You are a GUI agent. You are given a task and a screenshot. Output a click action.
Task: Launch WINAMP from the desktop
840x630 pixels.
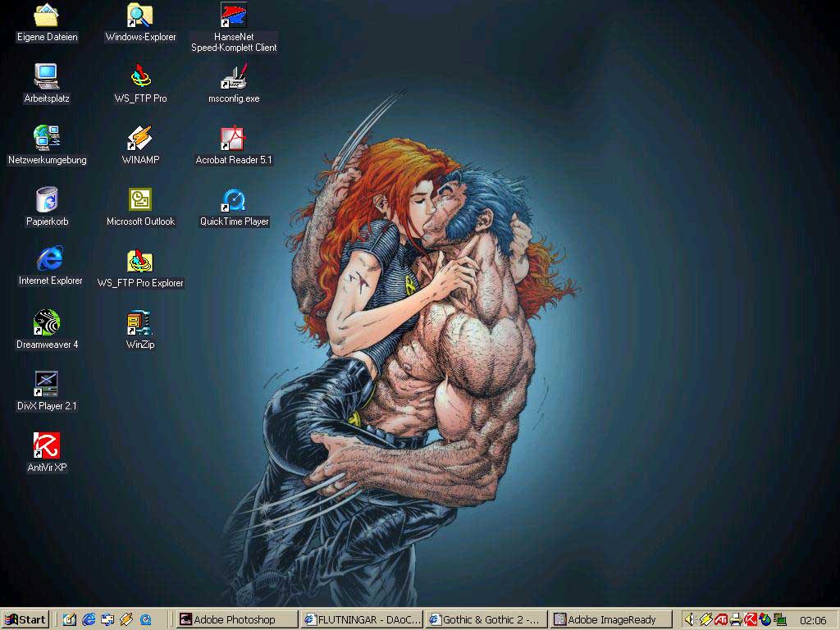tap(140, 139)
